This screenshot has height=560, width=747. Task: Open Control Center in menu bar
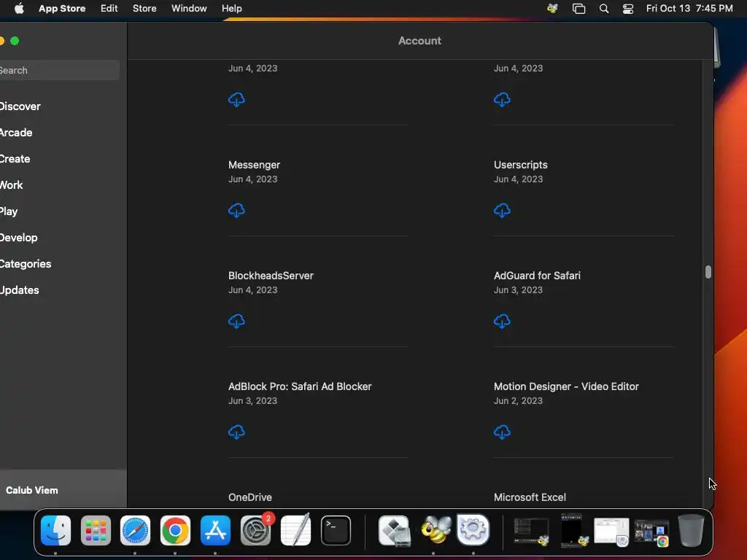click(x=628, y=8)
